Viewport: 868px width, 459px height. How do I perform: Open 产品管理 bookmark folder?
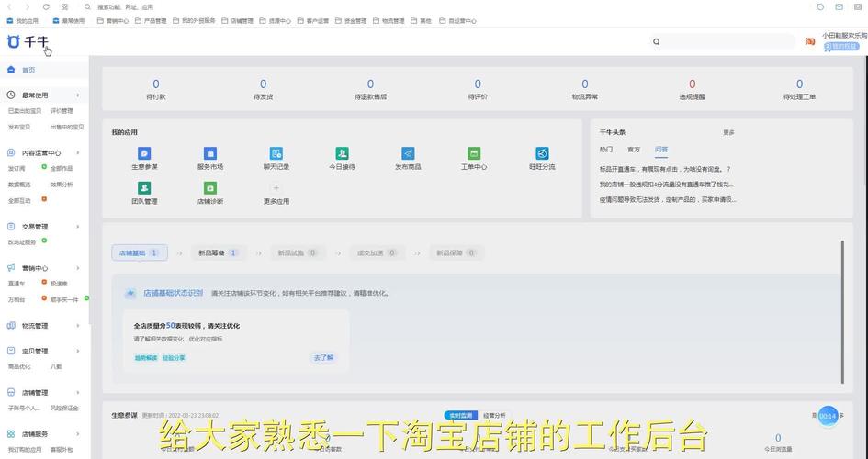(x=152, y=20)
